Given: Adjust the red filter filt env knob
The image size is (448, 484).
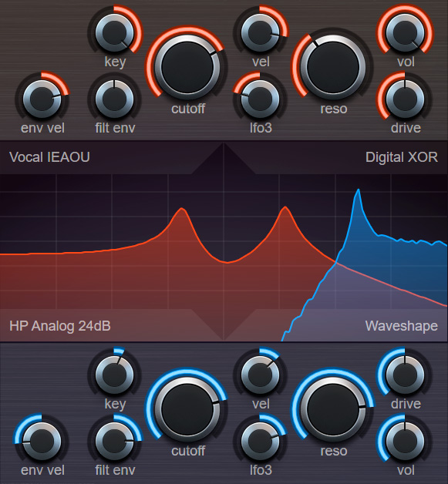Looking at the screenshot, I should (115, 99).
